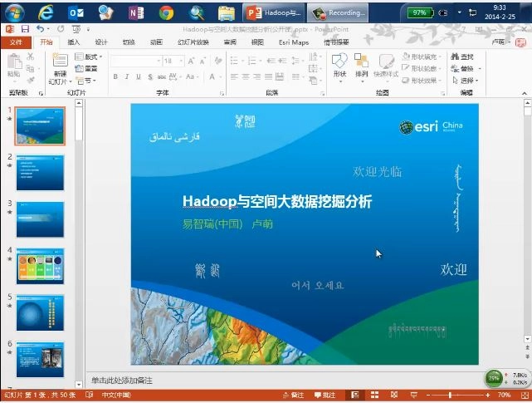This screenshot has height=403, width=532.
Task: Insert a new slide with New Slide icon
Action: (60, 61)
